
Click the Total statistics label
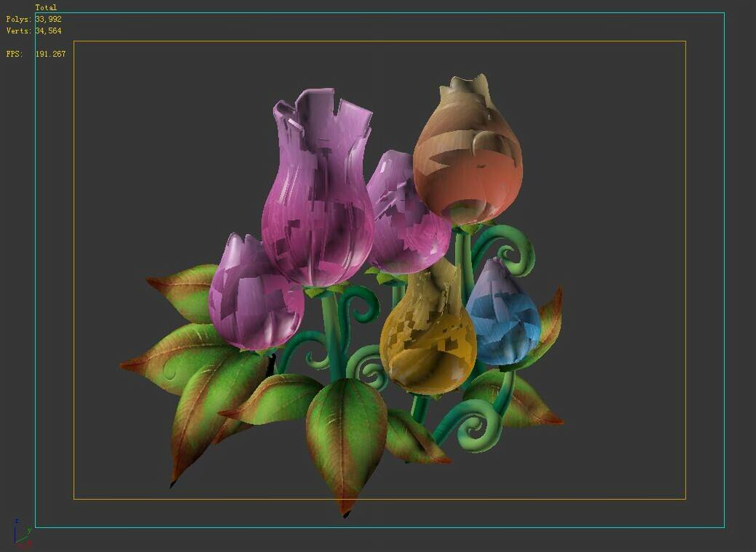coord(47,7)
